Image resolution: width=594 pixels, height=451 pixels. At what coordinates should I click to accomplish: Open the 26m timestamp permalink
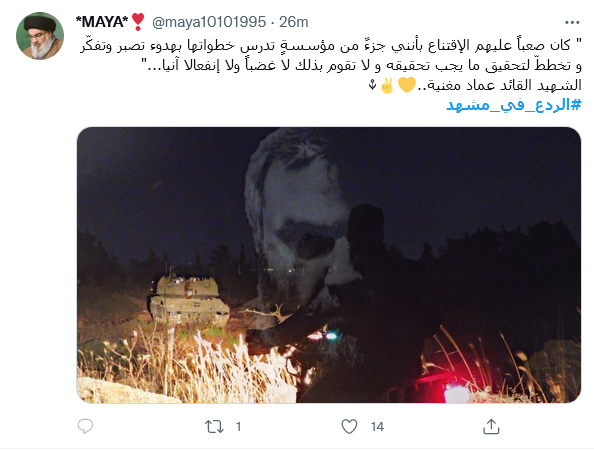point(294,22)
